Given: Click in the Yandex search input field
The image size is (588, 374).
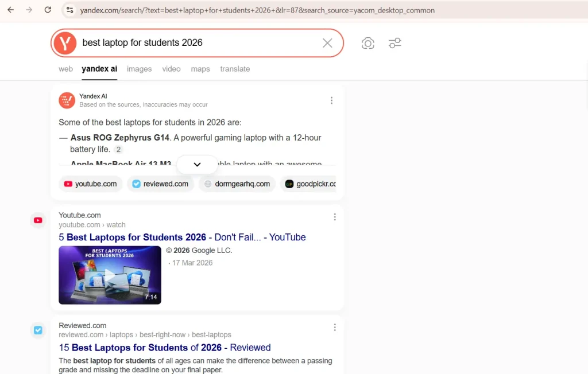Looking at the screenshot, I should click(x=199, y=43).
